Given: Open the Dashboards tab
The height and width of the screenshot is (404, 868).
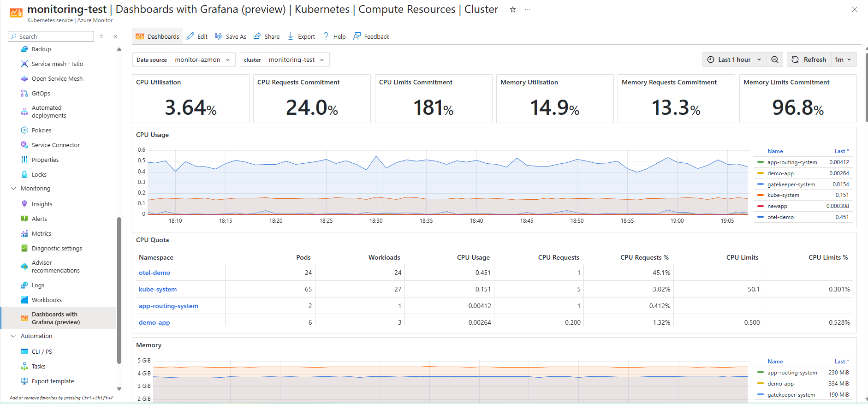Looking at the screenshot, I should click(157, 36).
